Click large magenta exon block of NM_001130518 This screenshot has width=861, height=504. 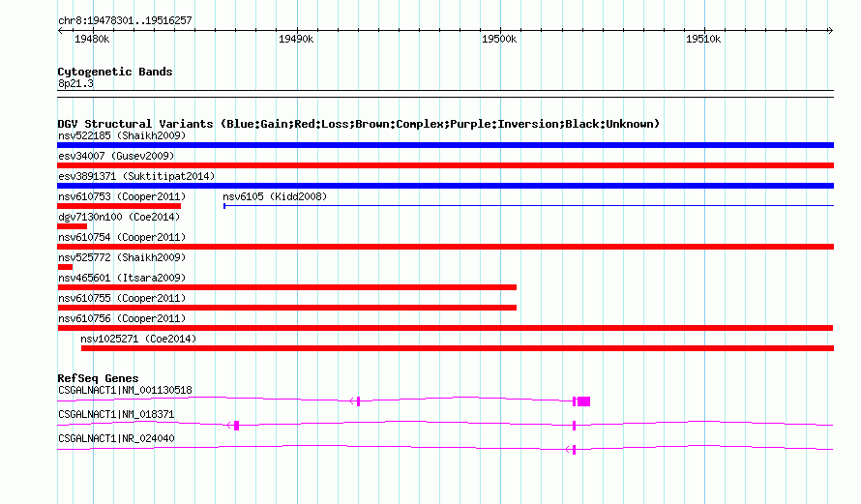click(583, 401)
